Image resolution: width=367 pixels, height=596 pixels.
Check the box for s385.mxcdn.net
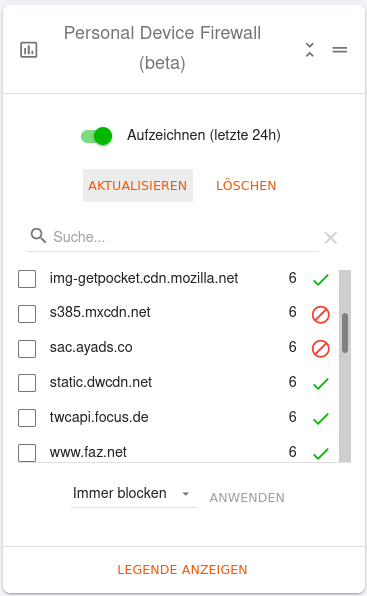27,314
